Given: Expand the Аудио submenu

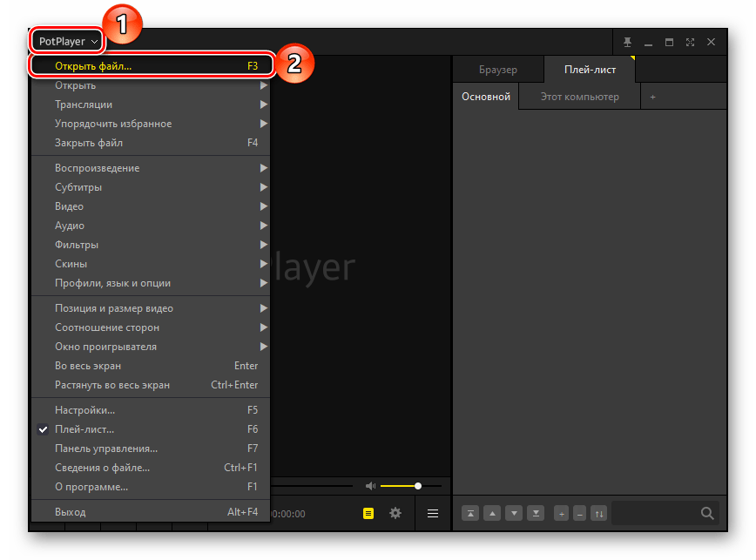Looking at the screenshot, I should tap(151, 226).
